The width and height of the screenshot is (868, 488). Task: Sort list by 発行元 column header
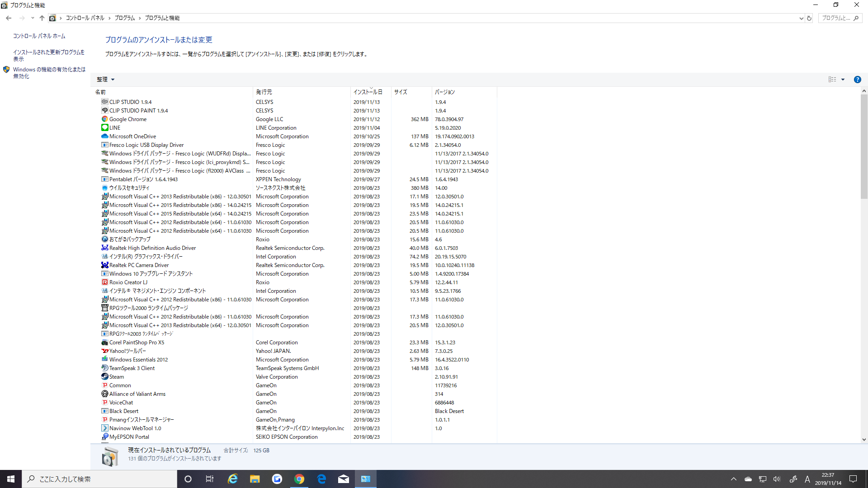click(x=264, y=92)
